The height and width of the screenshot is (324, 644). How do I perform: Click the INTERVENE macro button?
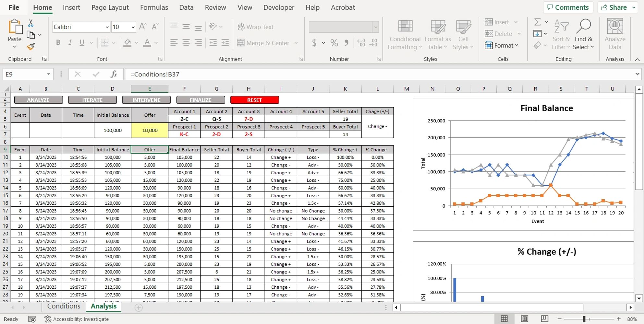coord(146,100)
